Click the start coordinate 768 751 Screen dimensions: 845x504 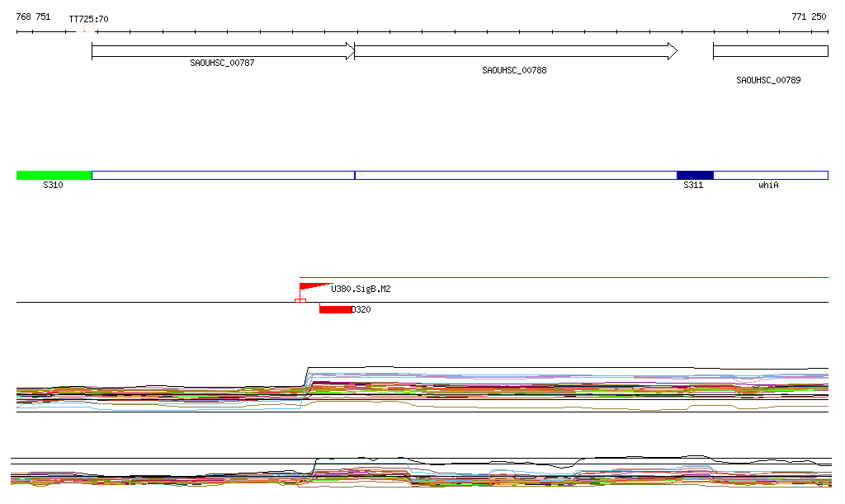[x=33, y=16]
